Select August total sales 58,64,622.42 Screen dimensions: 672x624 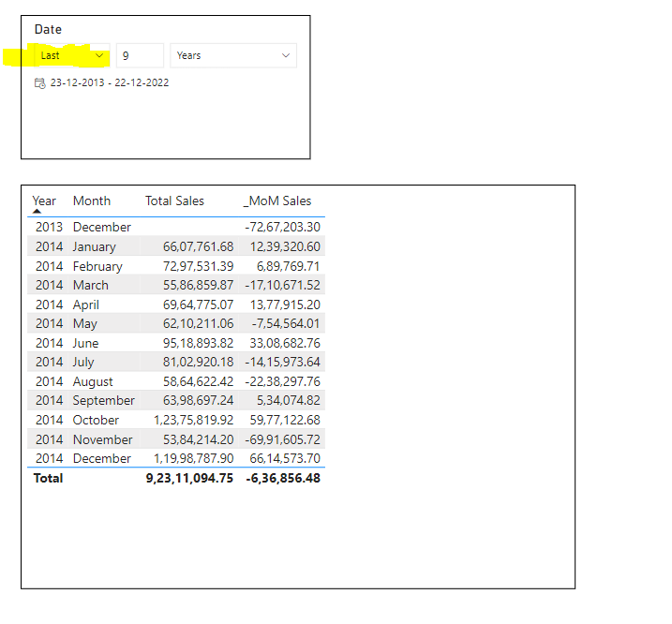[x=198, y=382]
